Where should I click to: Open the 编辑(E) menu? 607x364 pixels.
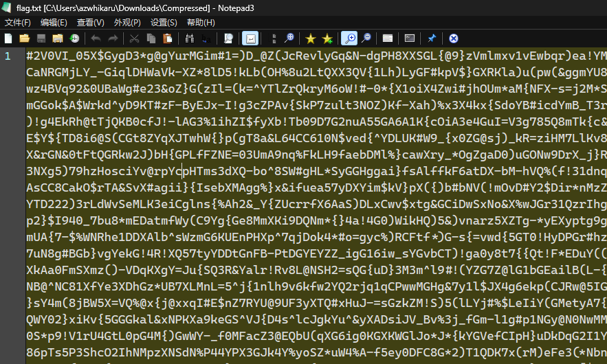[54, 23]
